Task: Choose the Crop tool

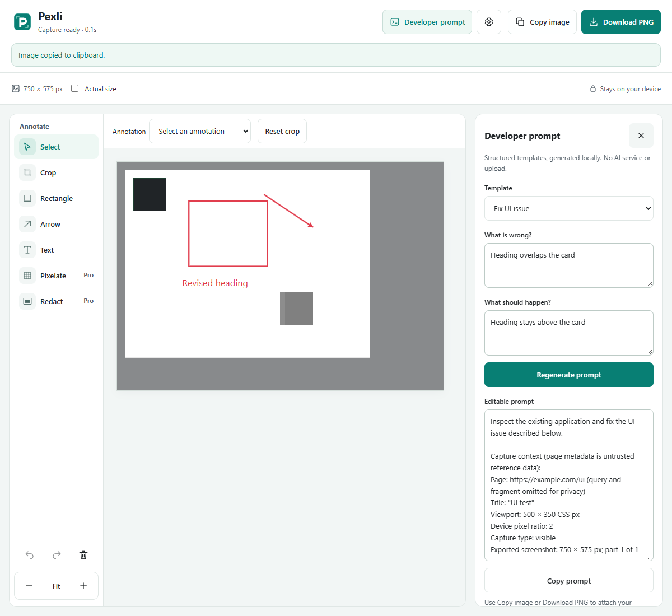Action: point(56,172)
